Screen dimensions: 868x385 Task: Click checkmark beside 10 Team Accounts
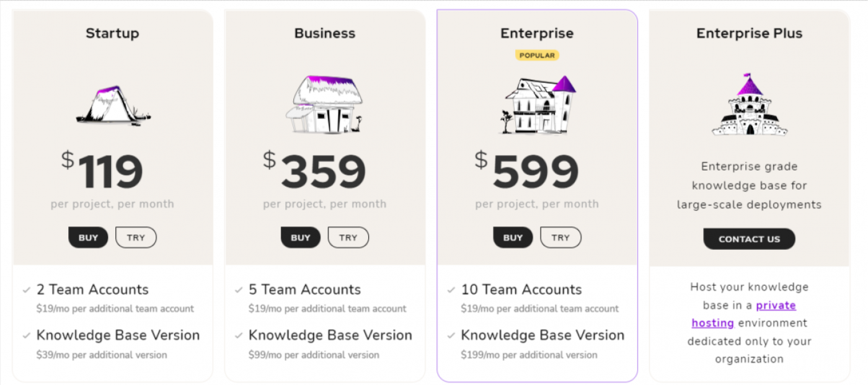451,290
